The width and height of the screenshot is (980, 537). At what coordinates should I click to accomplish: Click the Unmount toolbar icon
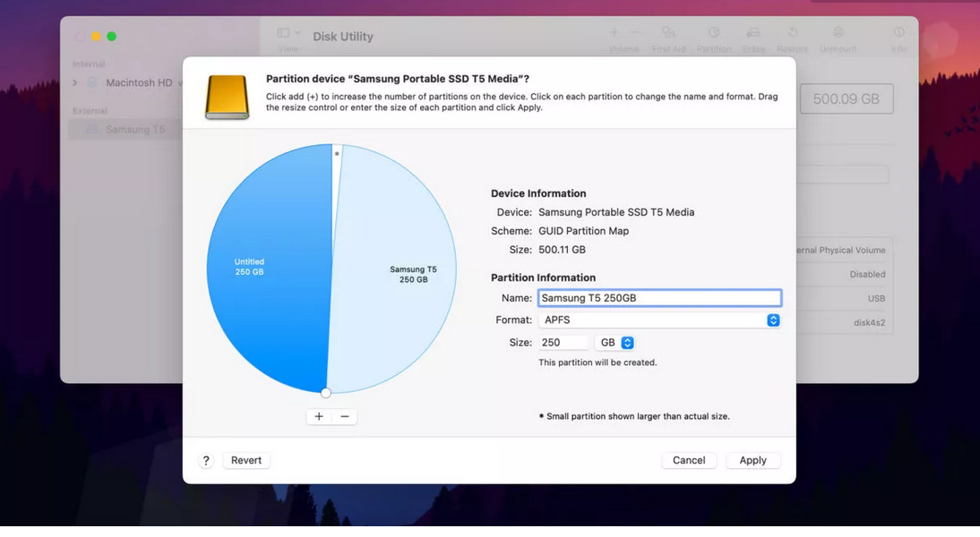click(x=838, y=38)
